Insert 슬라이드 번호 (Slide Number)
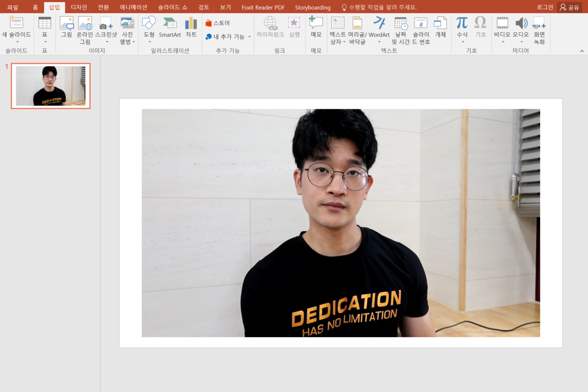588x392 pixels. (421, 23)
